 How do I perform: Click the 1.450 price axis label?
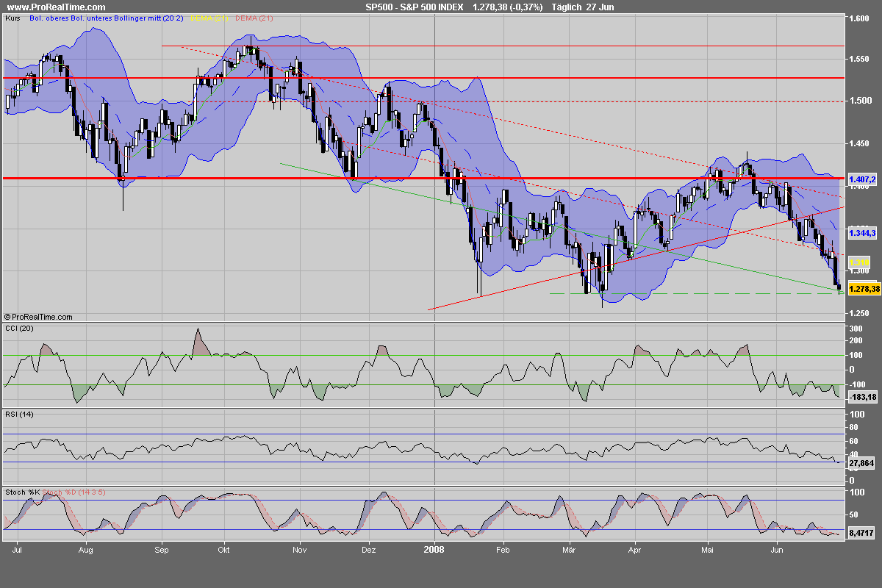859,144
